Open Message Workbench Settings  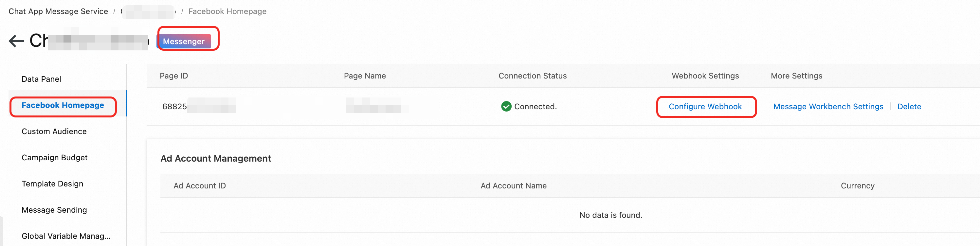828,107
